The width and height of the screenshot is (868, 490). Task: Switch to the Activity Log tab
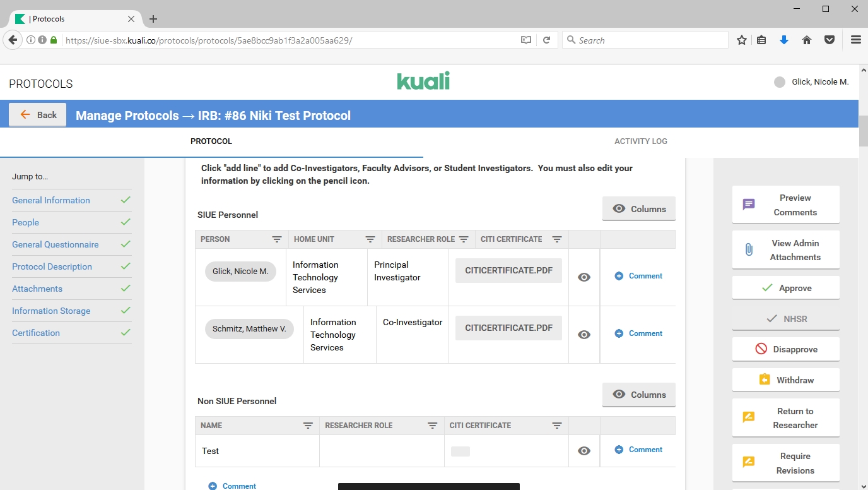click(x=640, y=141)
